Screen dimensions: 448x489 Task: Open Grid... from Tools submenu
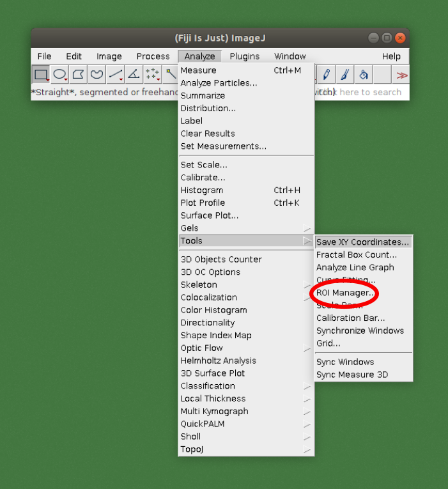pos(364,343)
